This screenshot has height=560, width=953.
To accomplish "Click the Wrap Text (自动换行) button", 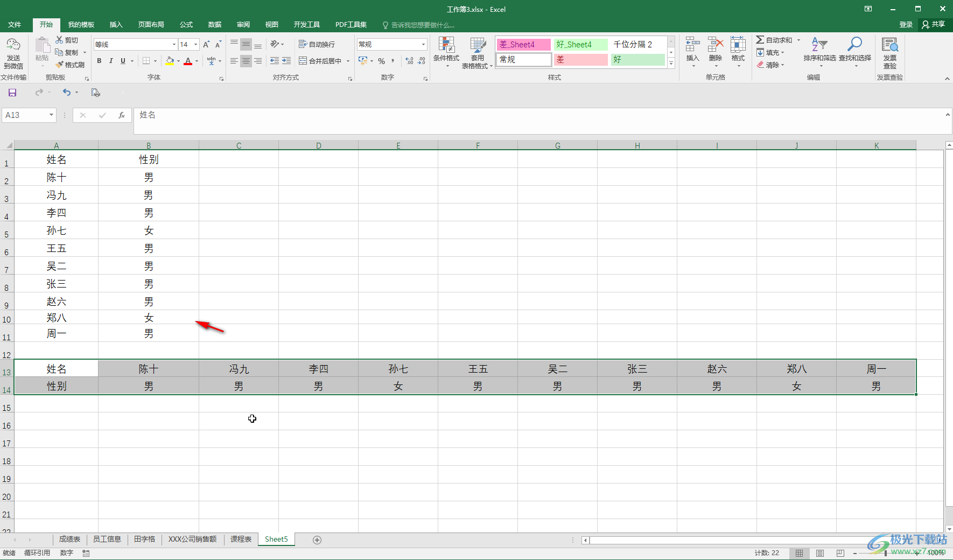I will pos(317,44).
